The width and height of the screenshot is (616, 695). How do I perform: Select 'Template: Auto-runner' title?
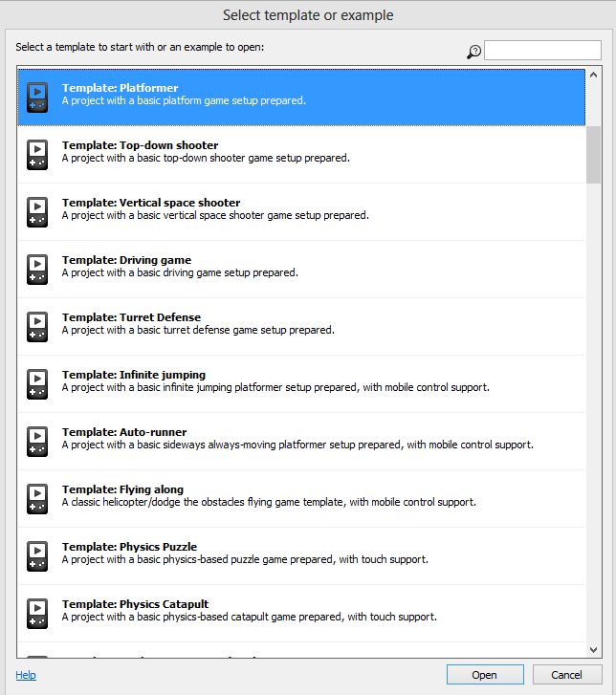pos(124,432)
